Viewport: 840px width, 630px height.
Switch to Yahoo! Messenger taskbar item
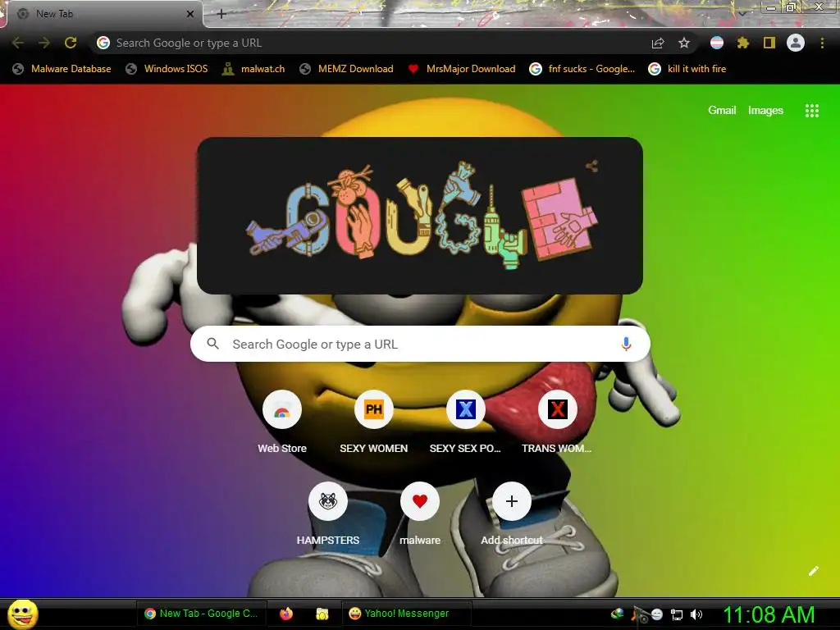(x=406, y=614)
